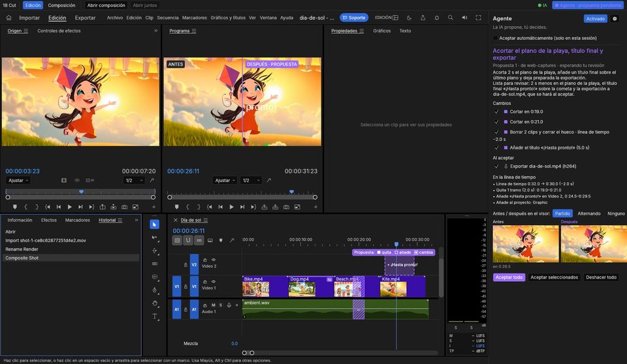Click Aceptar todo button
The width and height of the screenshot is (627, 364).
[x=509, y=277]
